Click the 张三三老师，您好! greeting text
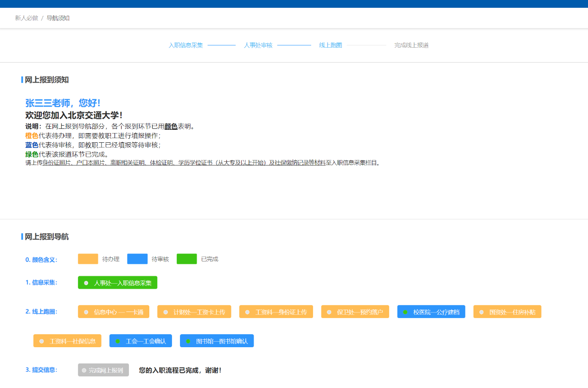The height and width of the screenshot is (388, 588). (63, 103)
